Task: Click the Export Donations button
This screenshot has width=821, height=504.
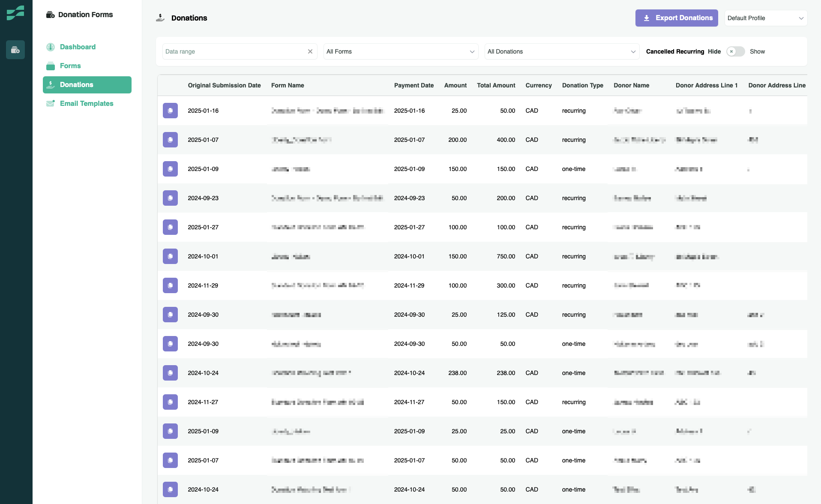Action: (677, 18)
